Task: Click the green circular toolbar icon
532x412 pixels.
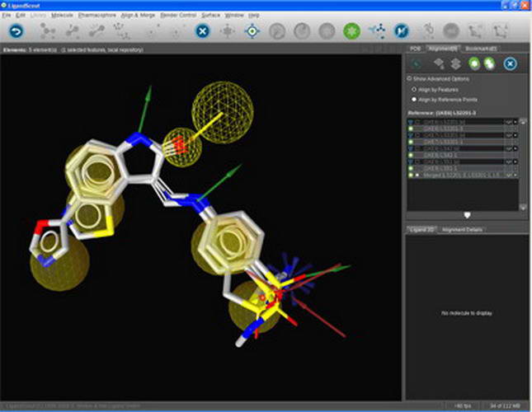Action: pyautogui.click(x=351, y=31)
